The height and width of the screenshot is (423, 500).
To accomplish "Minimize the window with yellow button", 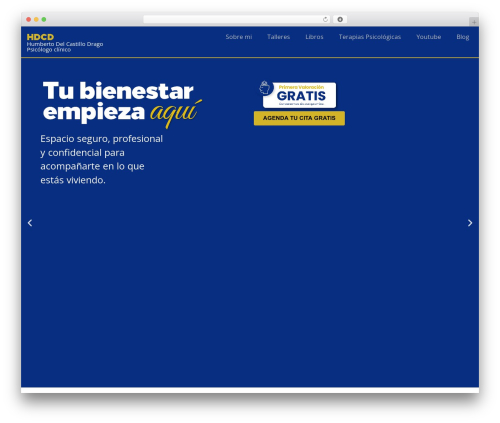I will (36, 19).
